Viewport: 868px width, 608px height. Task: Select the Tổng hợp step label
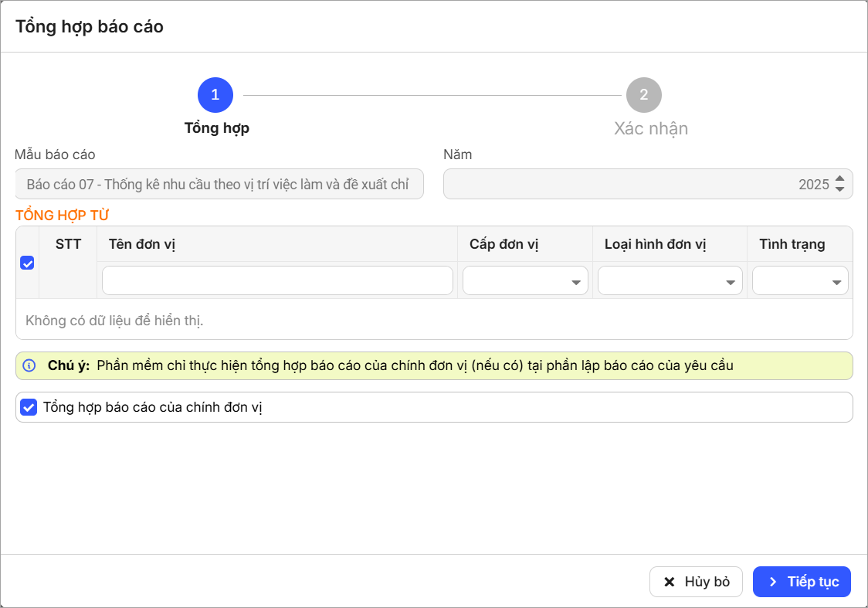coord(216,128)
